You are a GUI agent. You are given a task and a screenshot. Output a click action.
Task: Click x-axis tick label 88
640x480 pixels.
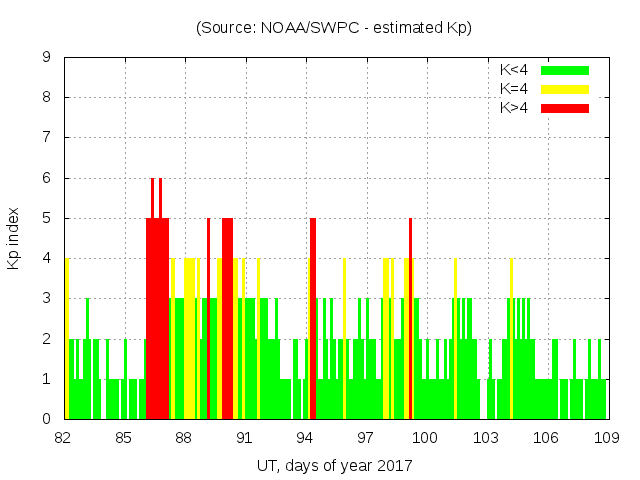[184, 438]
